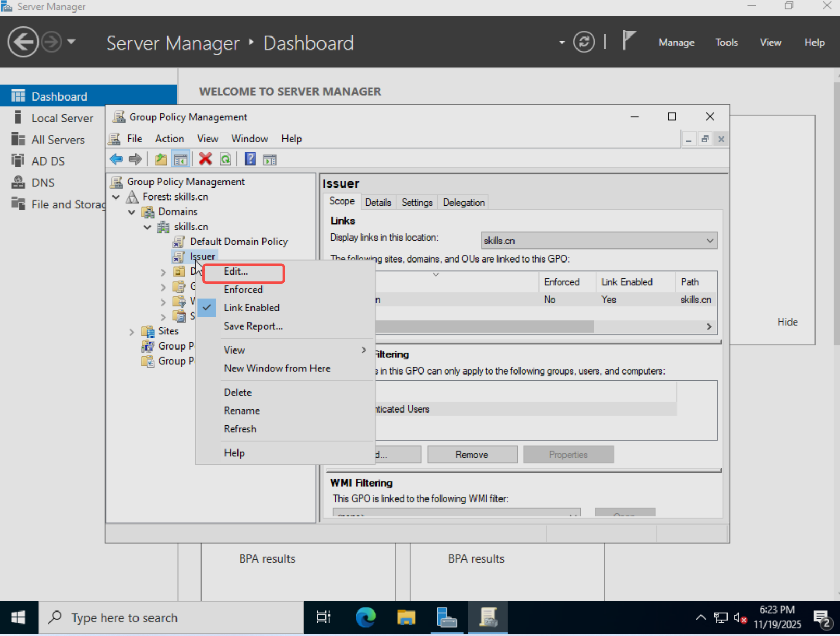Viewport: 840px width, 636px height.
Task: Open File Explorer from the taskbar
Action: pyautogui.click(x=406, y=618)
